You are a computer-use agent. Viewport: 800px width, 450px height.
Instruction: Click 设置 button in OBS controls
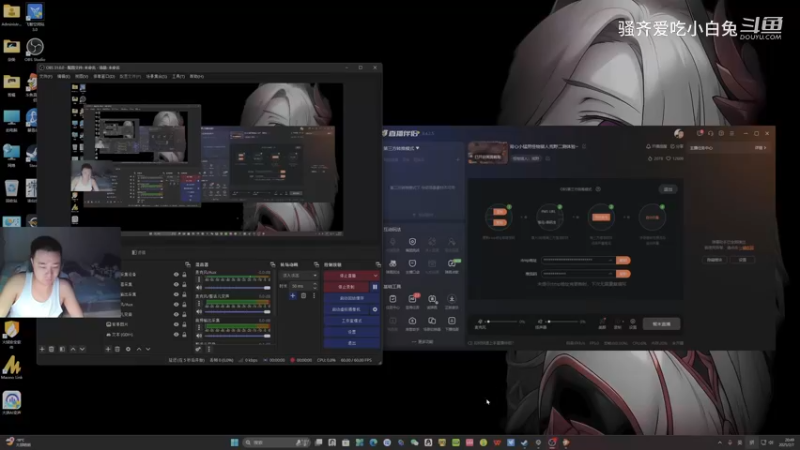tap(352, 332)
